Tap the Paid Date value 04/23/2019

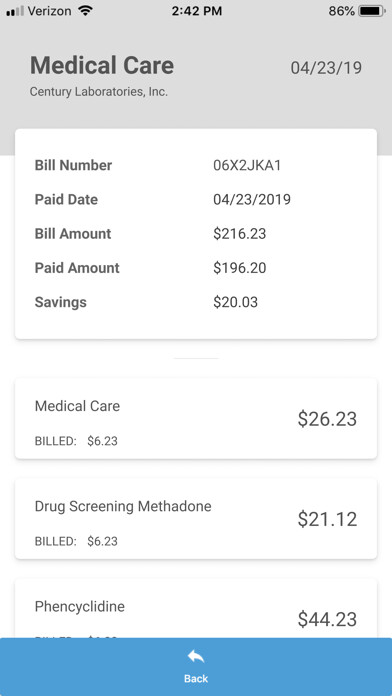pyautogui.click(x=252, y=200)
